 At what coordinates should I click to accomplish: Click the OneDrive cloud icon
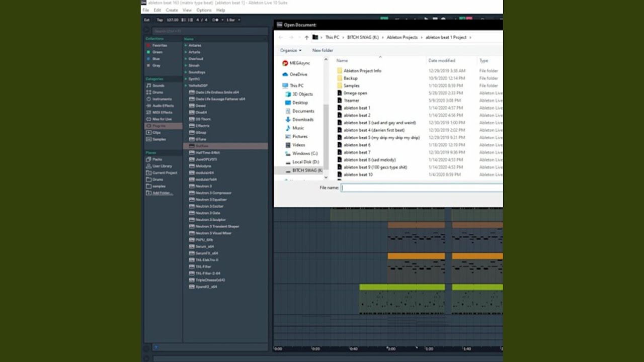[285, 74]
